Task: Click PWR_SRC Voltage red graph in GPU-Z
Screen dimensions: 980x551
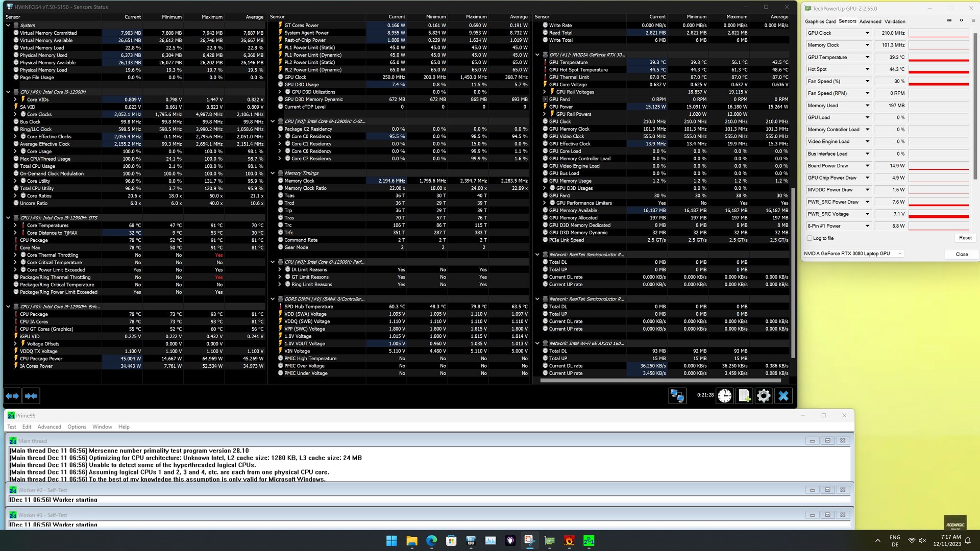Action: 939,214
